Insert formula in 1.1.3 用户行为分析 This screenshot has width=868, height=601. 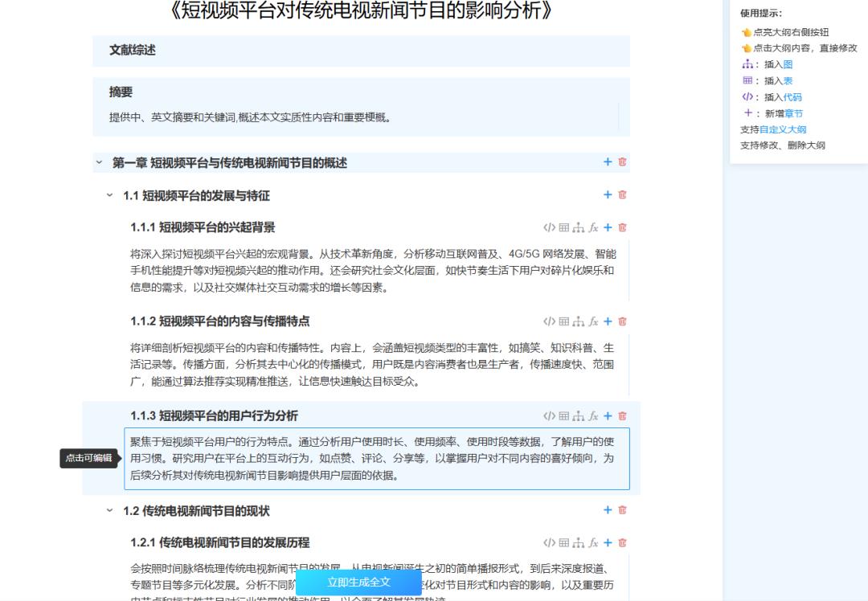pyautogui.click(x=593, y=416)
